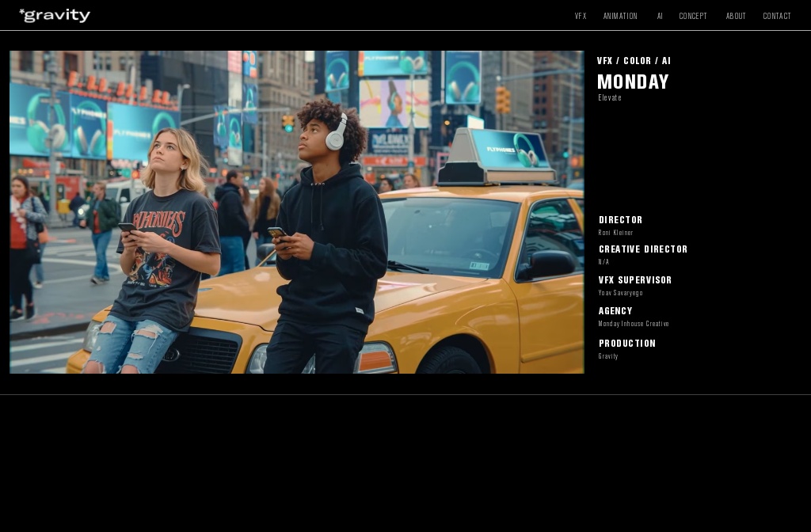Click the AGENCY heading

tap(615, 311)
